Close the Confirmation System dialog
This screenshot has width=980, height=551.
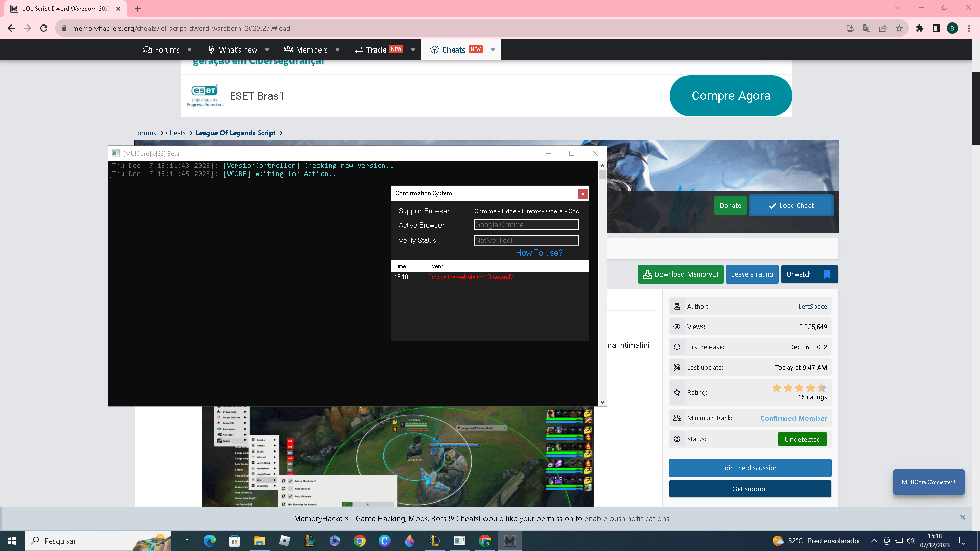[583, 194]
